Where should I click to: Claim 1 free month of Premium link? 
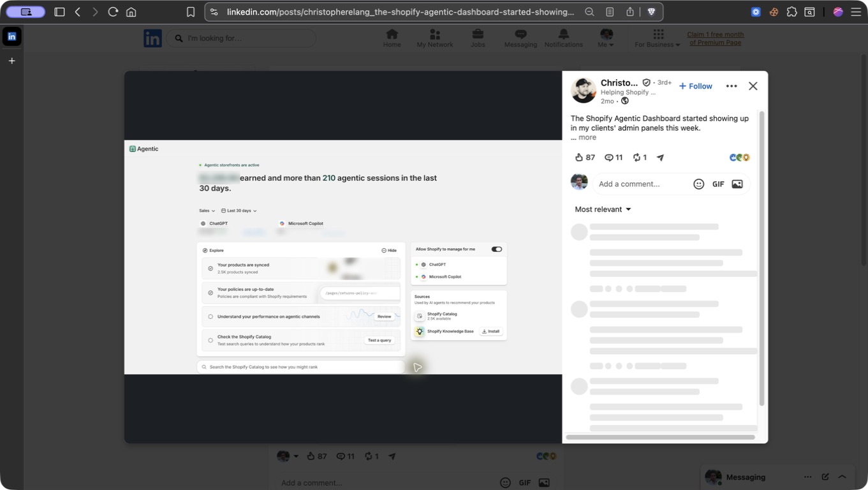tap(716, 38)
